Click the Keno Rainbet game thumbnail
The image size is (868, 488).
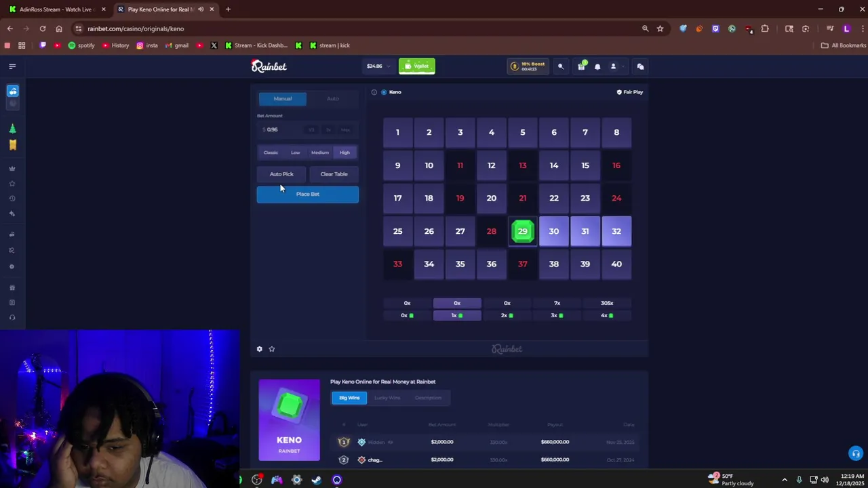[x=289, y=420]
